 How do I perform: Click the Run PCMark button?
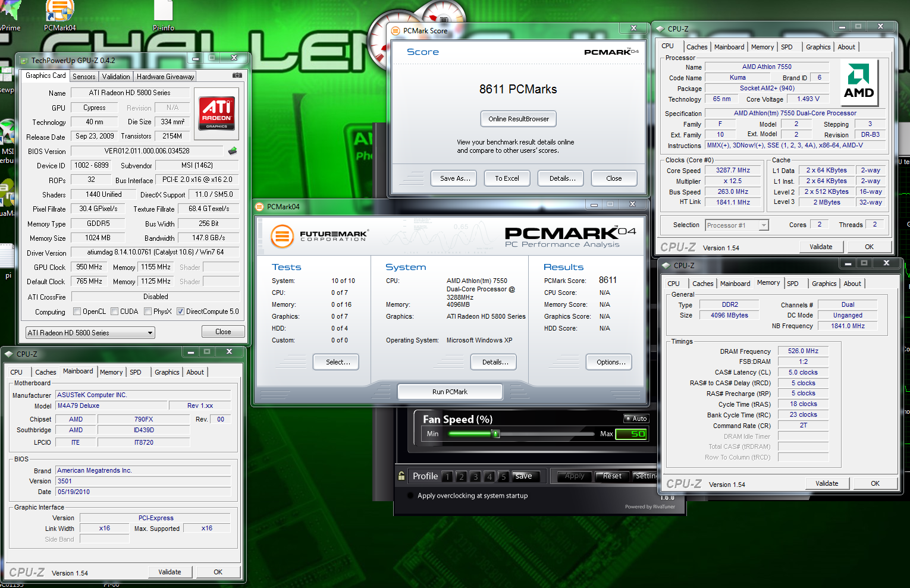coord(450,392)
